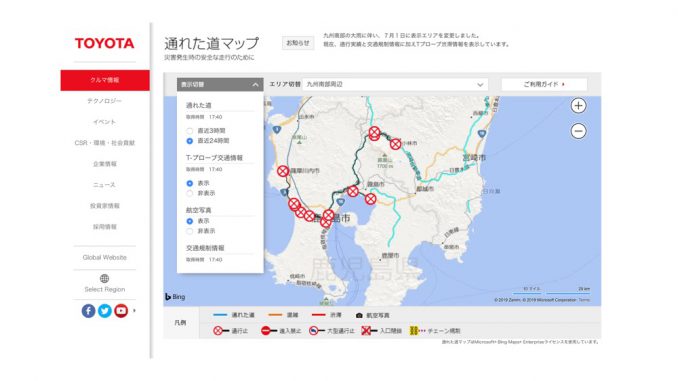Screen dimensions: 678x381
Task: Collapse the 表示切替 panel header
Action: click(x=220, y=84)
